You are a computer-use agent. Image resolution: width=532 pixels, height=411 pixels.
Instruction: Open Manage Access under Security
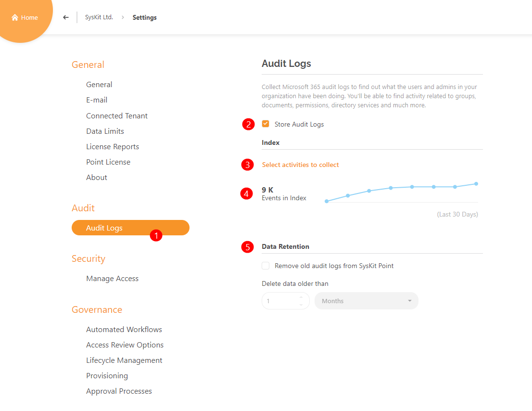(112, 278)
